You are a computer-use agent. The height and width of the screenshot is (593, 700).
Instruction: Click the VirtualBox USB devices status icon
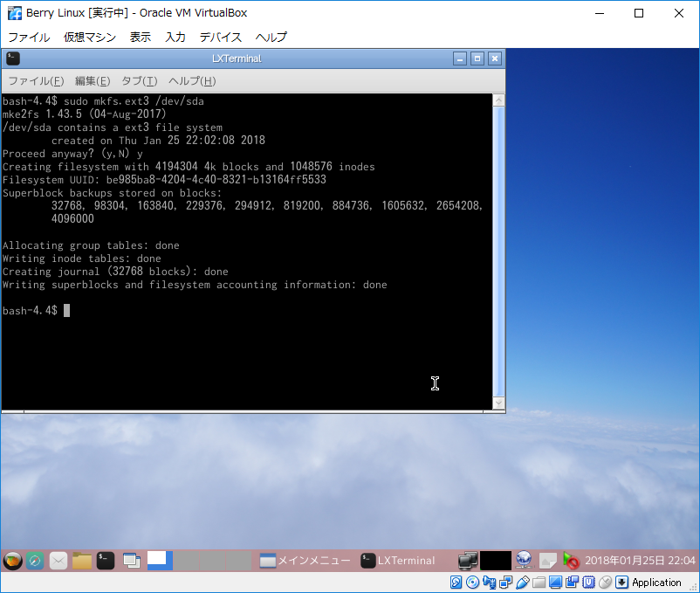coord(522,583)
